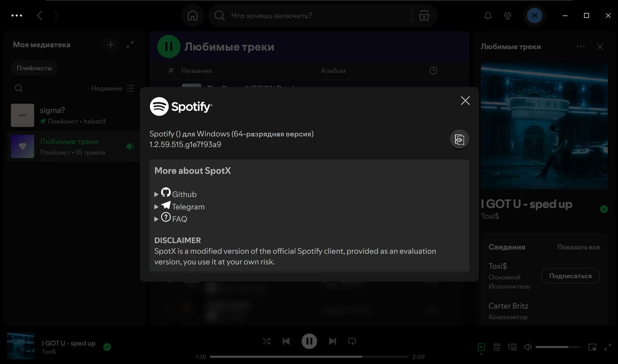Sort by the Альбом column header

tap(333, 71)
